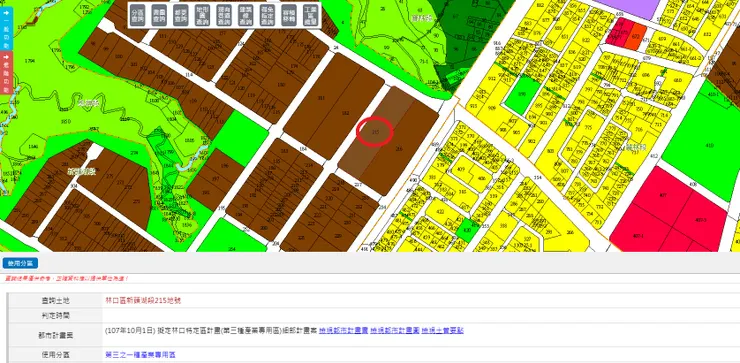The image size is (740, 363).
Task: Open the 地形圖查詢 toolbar tool
Action: point(202,16)
